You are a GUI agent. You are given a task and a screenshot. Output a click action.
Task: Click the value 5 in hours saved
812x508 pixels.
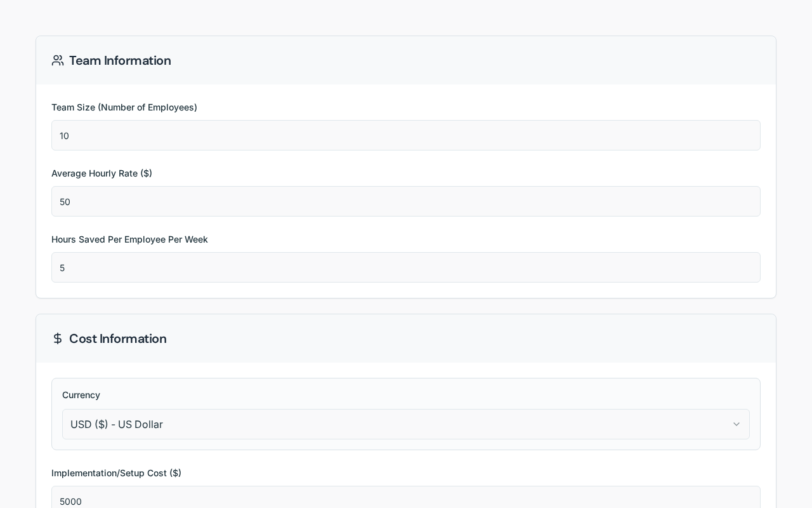[x=62, y=268]
